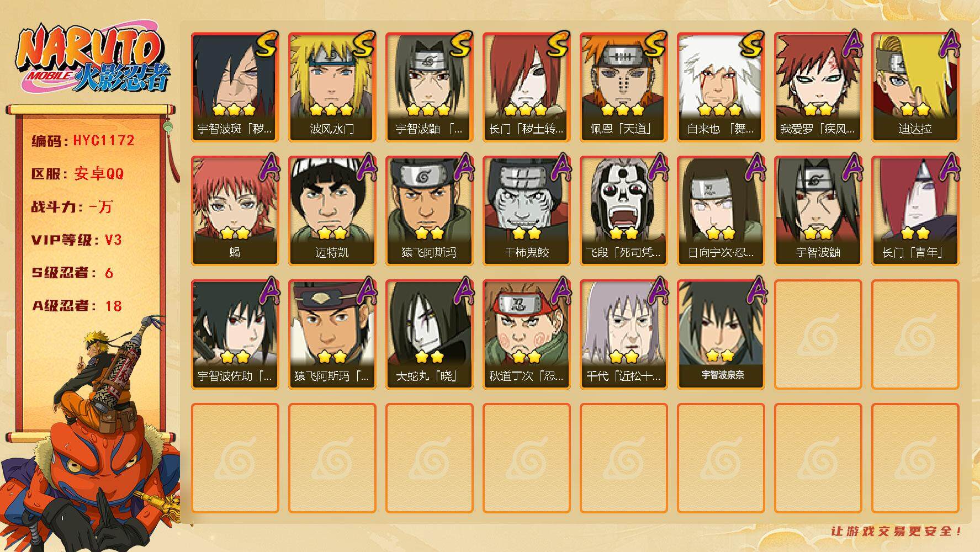Click the three stars on 佩恩「天道」
This screenshot has width=980, height=552.
click(623, 110)
